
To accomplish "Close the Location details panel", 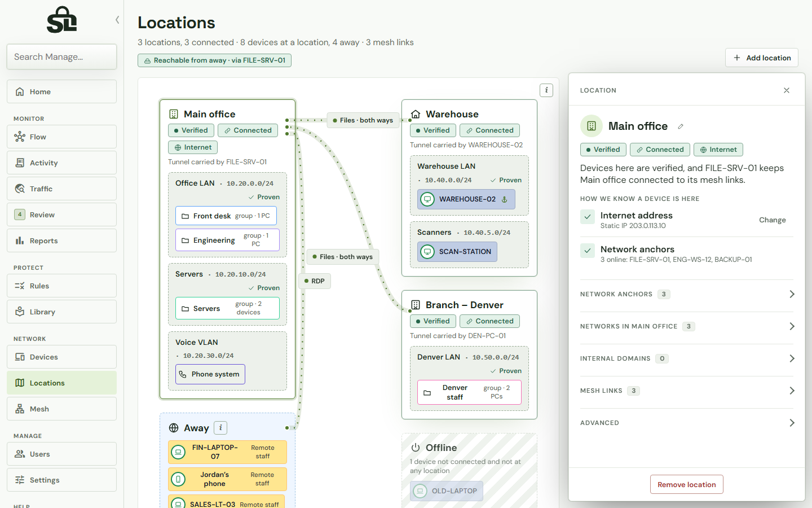I will pyautogui.click(x=787, y=90).
